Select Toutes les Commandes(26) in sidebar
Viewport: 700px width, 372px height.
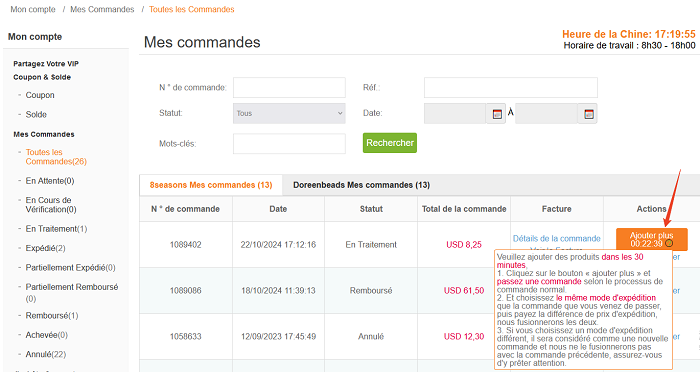pyautogui.click(x=56, y=157)
